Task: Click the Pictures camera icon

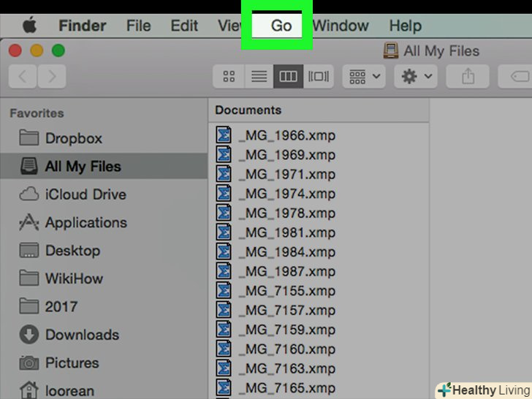Action: click(x=28, y=362)
